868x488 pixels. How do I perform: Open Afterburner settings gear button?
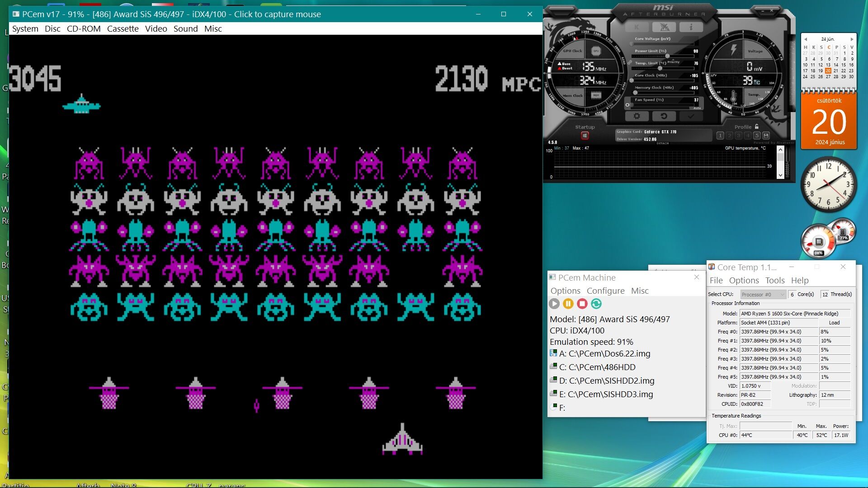637,116
